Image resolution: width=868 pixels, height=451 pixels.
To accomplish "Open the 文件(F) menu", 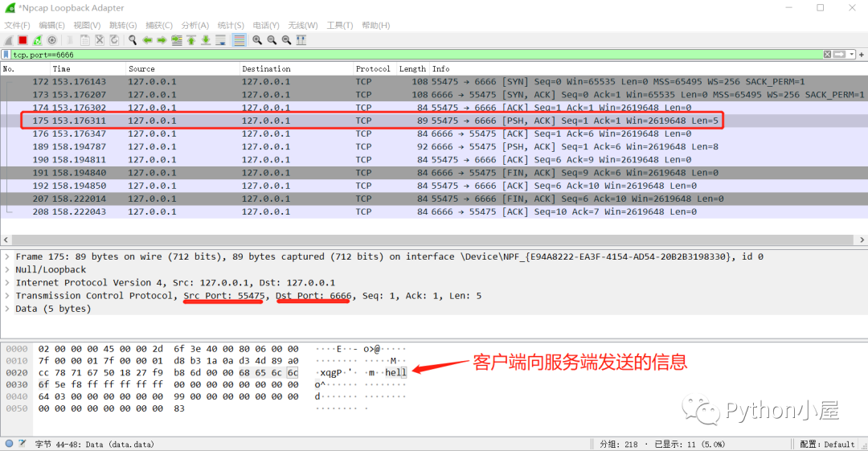I will tap(17, 26).
